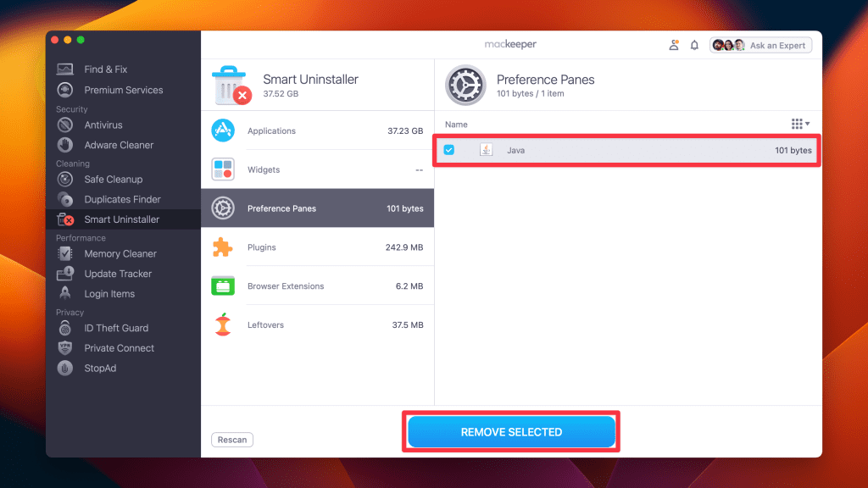Select the Update Tracker icon
The image size is (868, 488).
(x=64, y=274)
